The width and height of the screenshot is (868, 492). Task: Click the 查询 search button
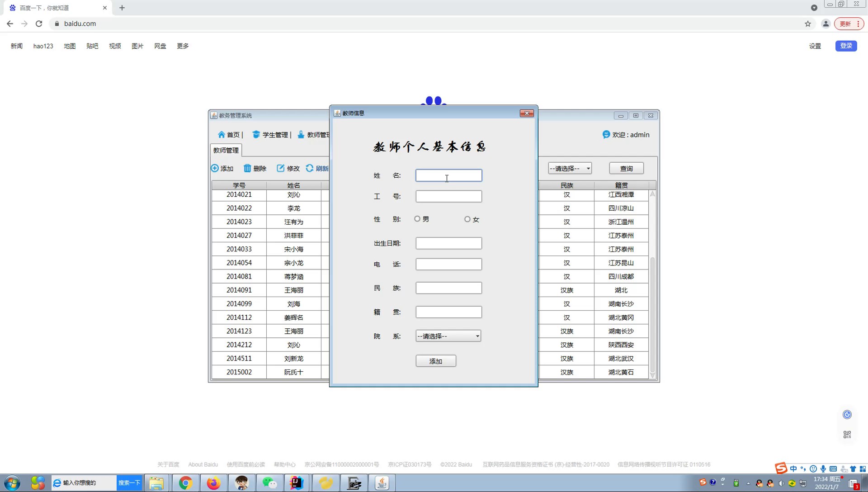tap(627, 168)
